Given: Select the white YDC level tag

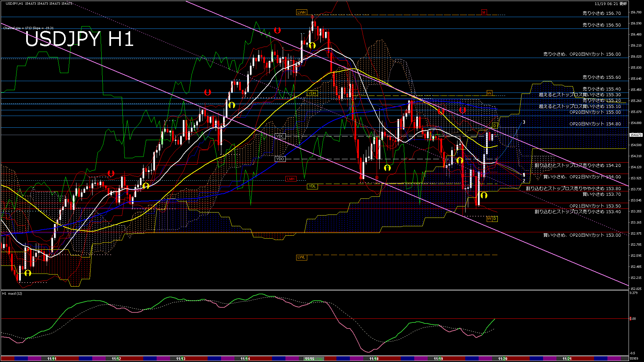Looking at the screenshot, I should (x=280, y=136).
